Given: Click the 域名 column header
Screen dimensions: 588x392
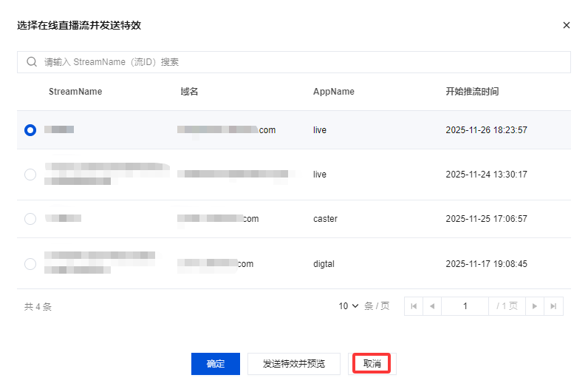Looking at the screenshot, I should click(189, 92).
